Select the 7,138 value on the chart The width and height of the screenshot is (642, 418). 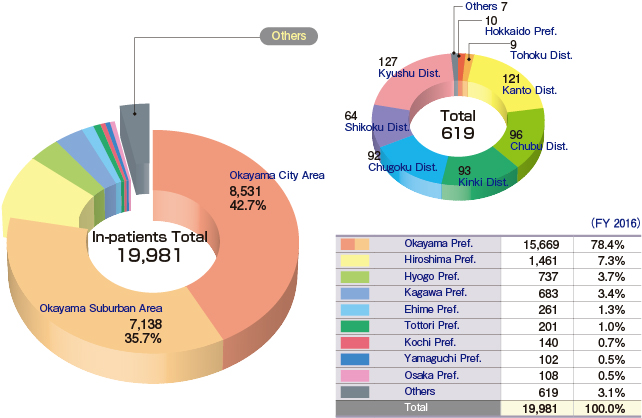point(146,324)
